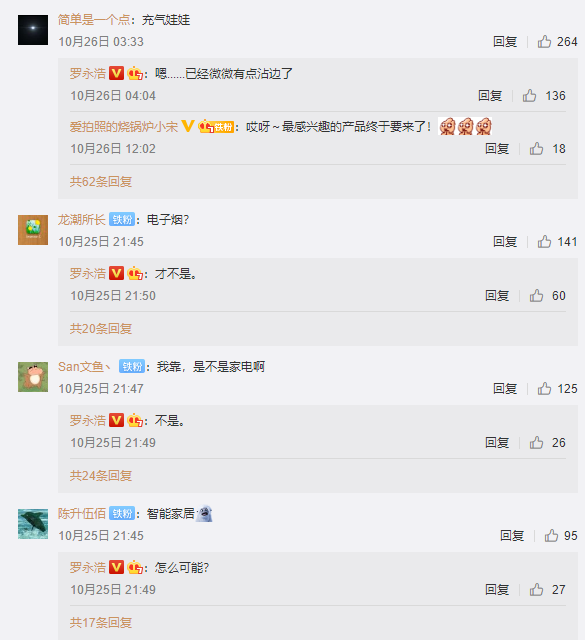The height and width of the screenshot is (640, 585).
Task: Expand 共20条回复 replies
Action: (101, 329)
